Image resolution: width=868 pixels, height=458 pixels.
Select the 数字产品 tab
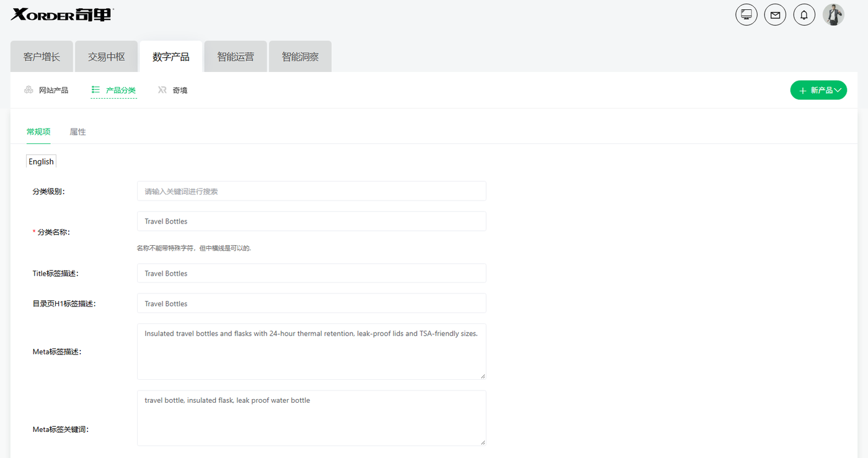(x=171, y=56)
